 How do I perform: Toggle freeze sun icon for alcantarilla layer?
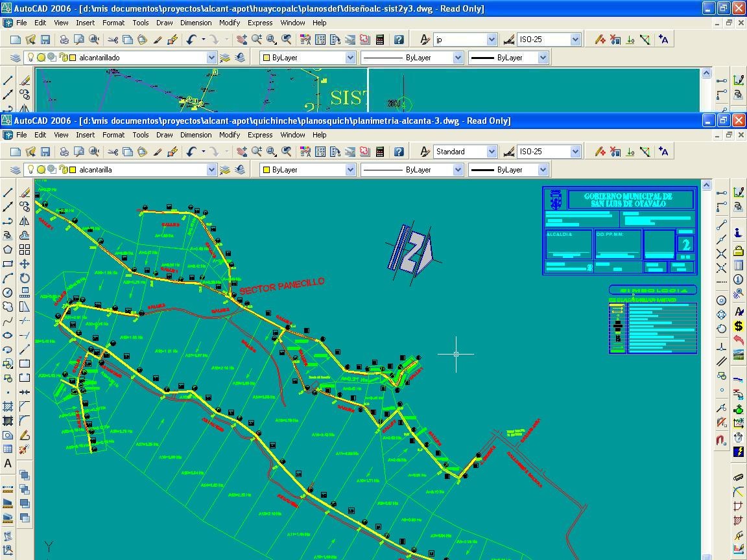(41, 170)
